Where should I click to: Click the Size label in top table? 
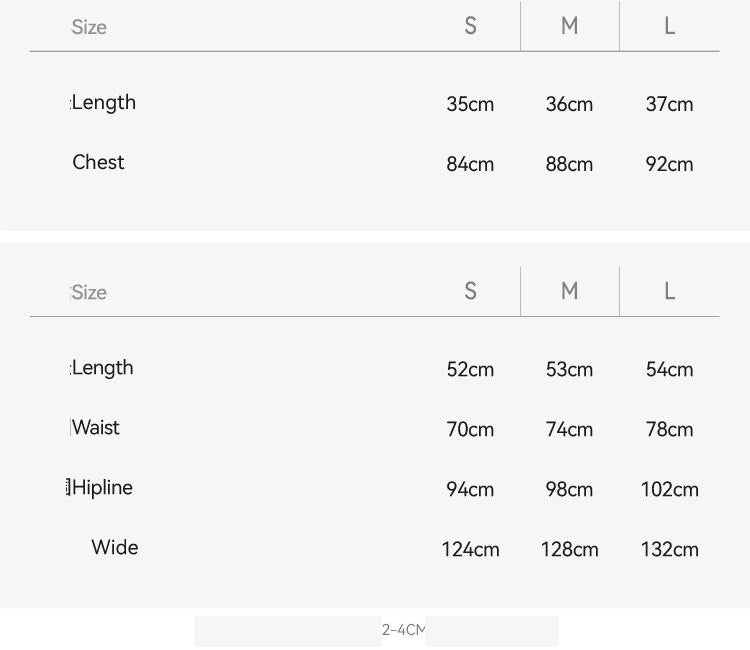click(89, 27)
